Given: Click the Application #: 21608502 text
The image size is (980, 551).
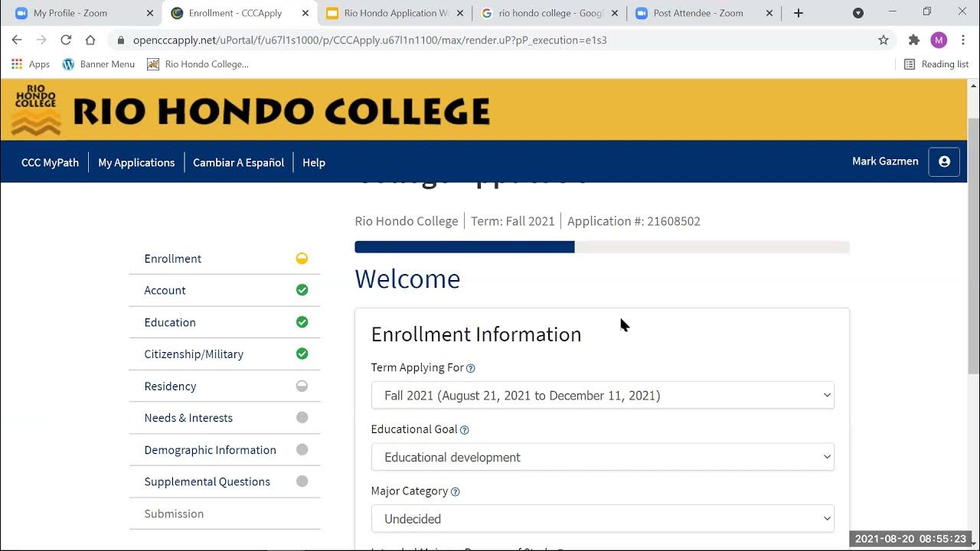Looking at the screenshot, I should click(634, 221).
